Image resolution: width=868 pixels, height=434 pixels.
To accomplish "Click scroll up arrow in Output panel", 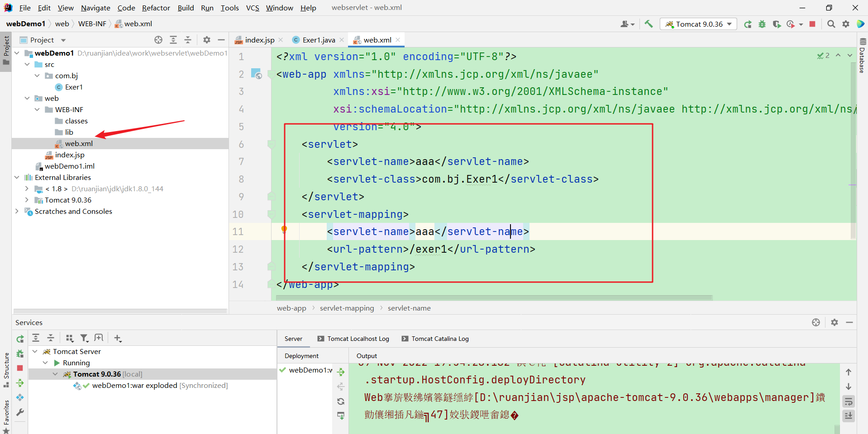I will tap(849, 372).
